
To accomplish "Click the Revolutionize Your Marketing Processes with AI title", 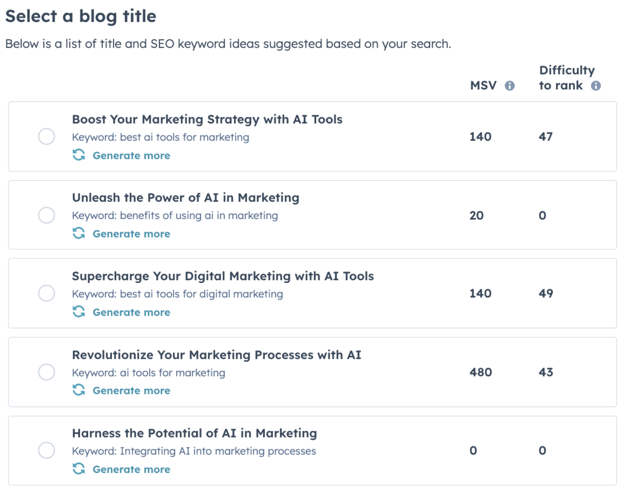I will point(216,355).
